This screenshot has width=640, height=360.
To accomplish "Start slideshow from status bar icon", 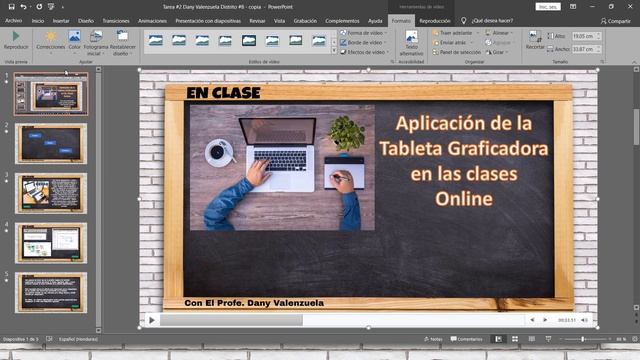I will (x=548, y=339).
